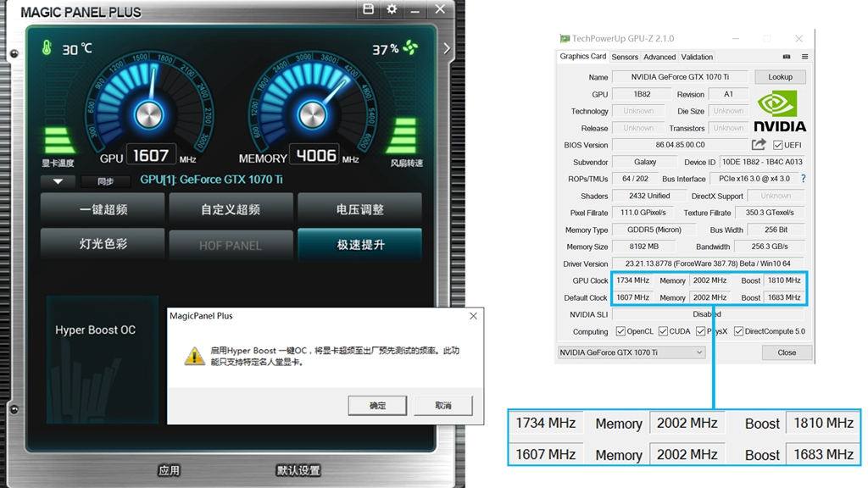
Task: Click the Shaders 2432 Unified field
Action: (x=648, y=196)
